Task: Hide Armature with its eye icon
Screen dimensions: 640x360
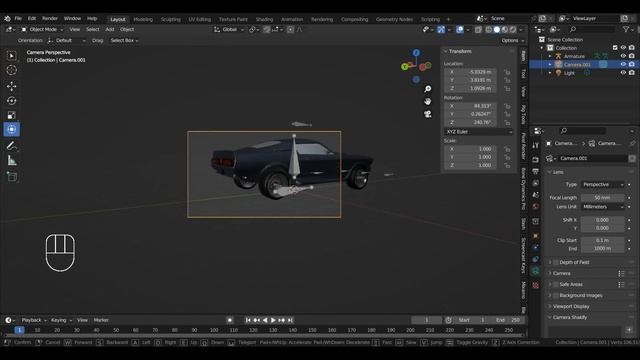Action: pyautogui.click(x=623, y=56)
